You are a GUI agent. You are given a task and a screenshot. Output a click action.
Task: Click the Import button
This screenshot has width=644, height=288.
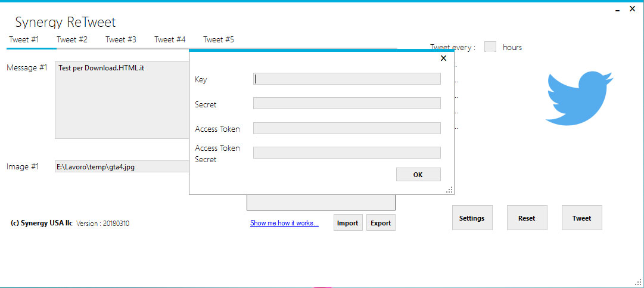[x=348, y=222]
